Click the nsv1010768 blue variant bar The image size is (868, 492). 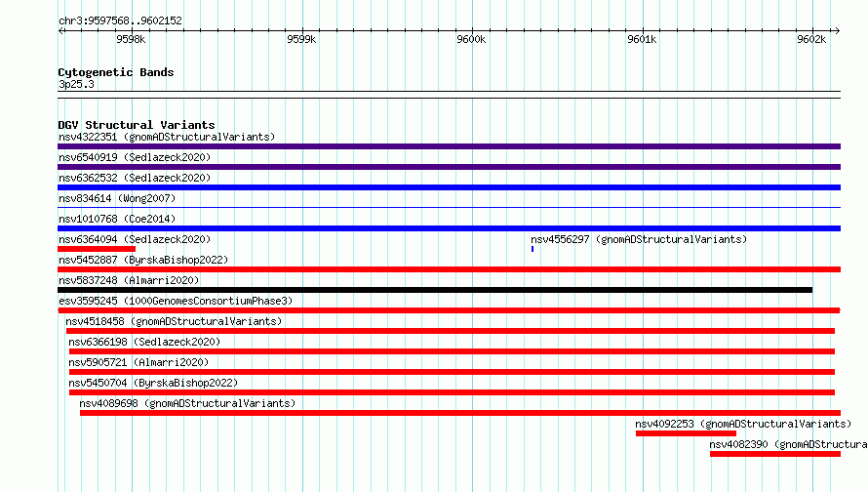point(449,228)
